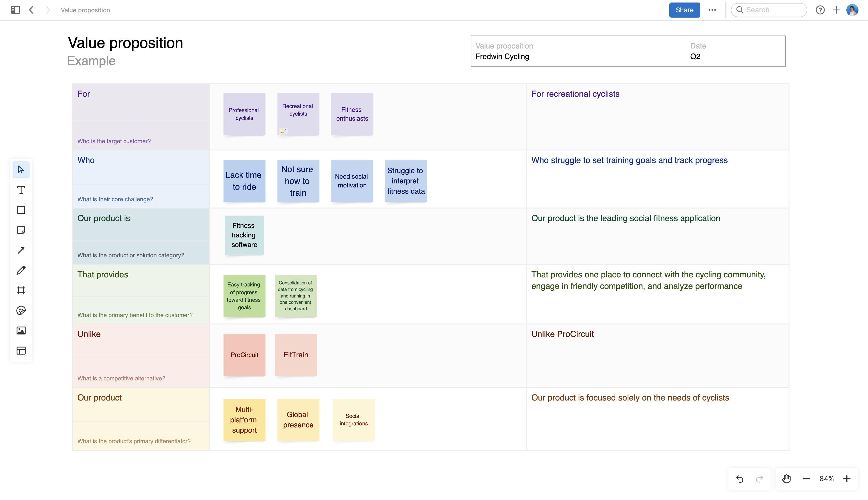
Task: Open user avatar profile menu
Action: 852,10
